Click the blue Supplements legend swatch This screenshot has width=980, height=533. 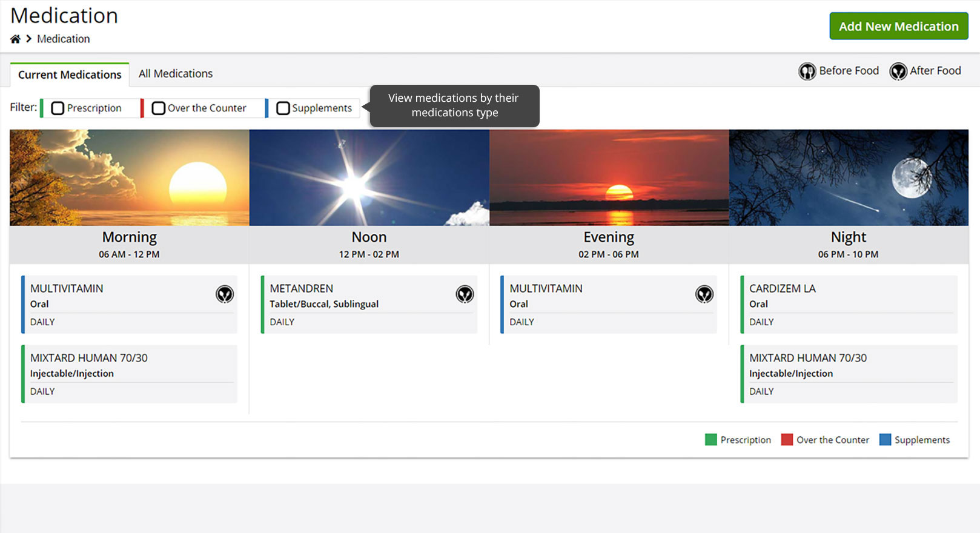(885, 440)
